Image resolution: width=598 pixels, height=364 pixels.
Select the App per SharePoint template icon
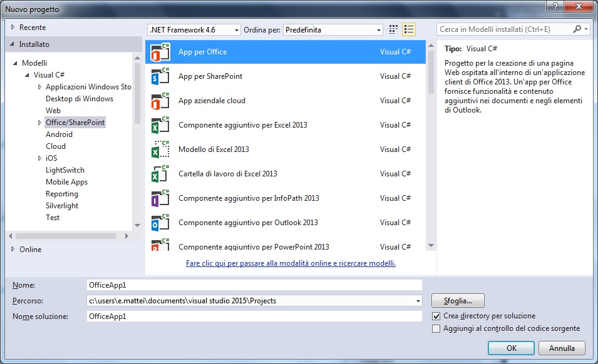pyautogui.click(x=160, y=76)
